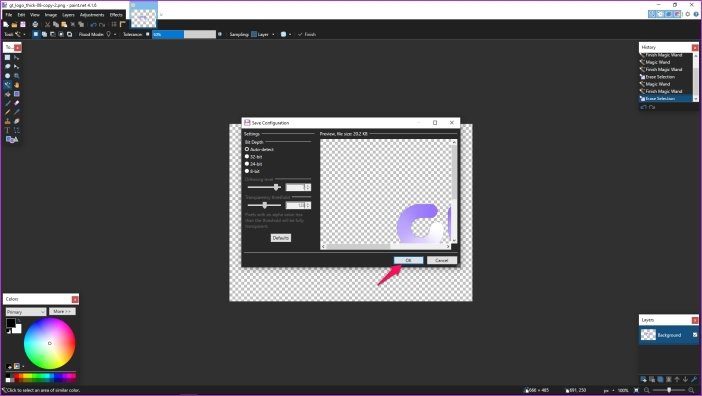Open the antialiasing mode dropdown
Viewport: 702px width, 396px height.
click(285, 34)
